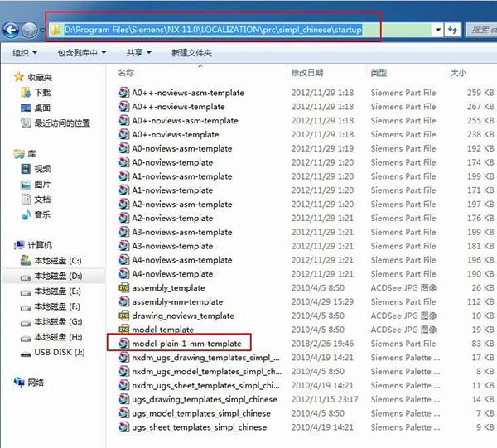Open the 组织 menu

coord(24,53)
